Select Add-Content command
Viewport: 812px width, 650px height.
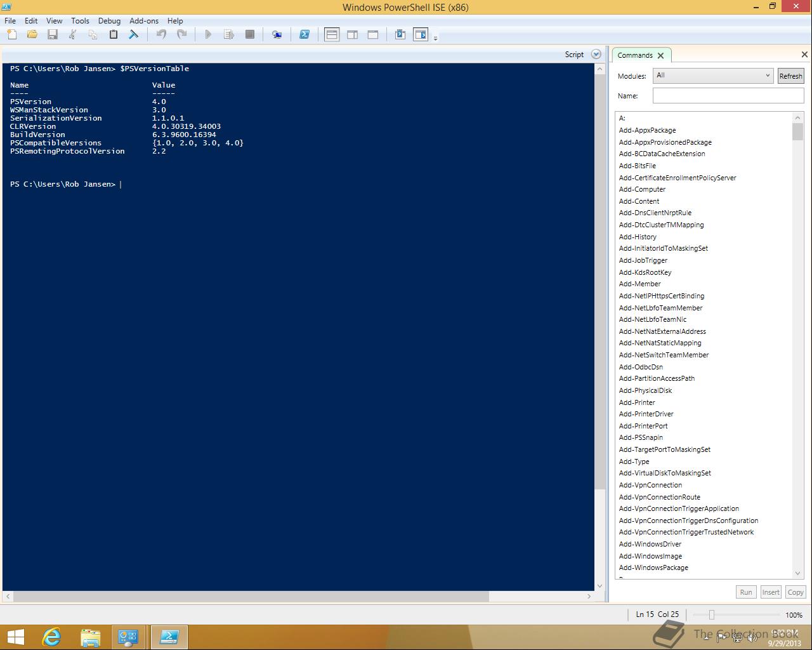click(639, 201)
